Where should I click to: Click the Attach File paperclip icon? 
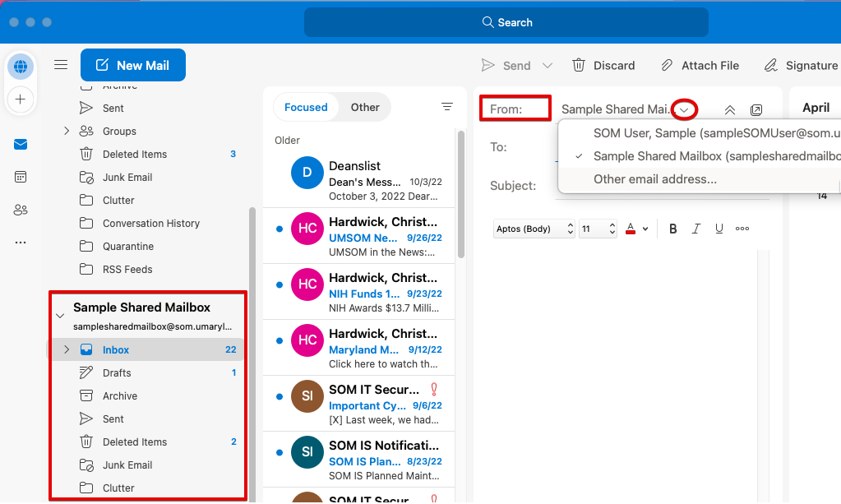point(668,65)
